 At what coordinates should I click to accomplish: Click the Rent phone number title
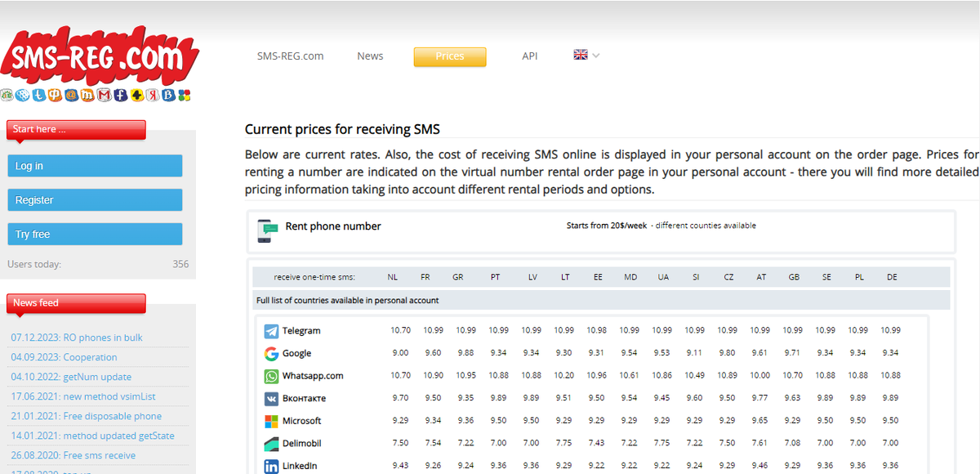[x=333, y=226]
